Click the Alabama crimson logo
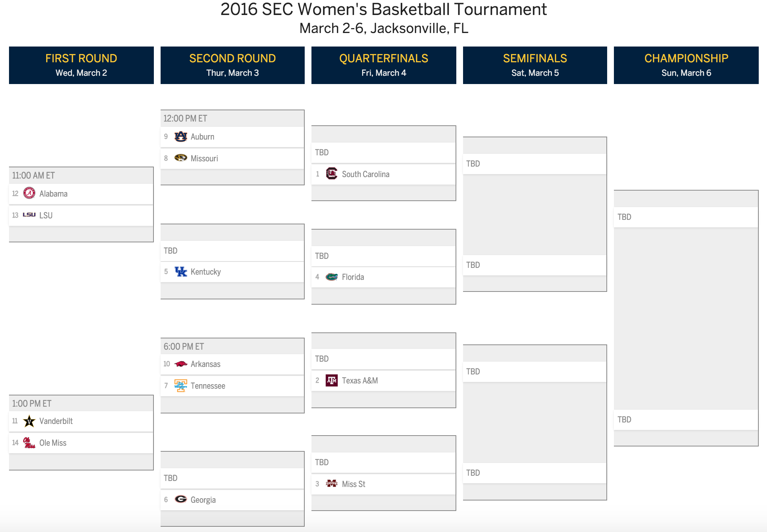 pos(29,193)
